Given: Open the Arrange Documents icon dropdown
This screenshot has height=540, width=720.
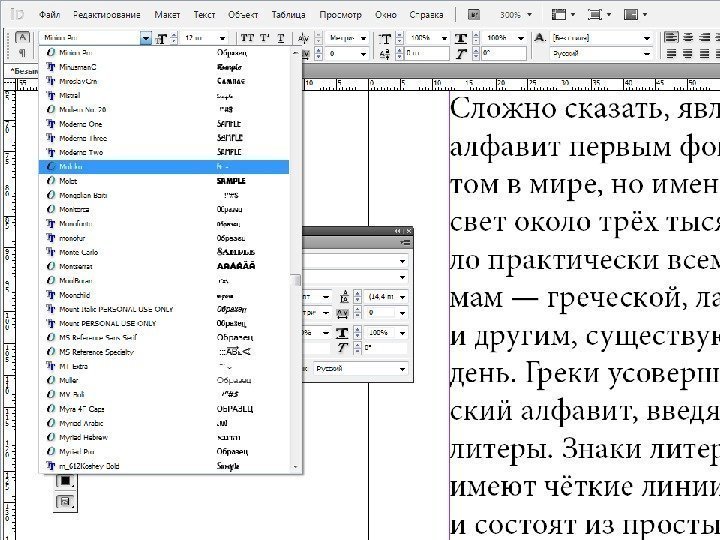Looking at the screenshot, I should click(635, 15).
